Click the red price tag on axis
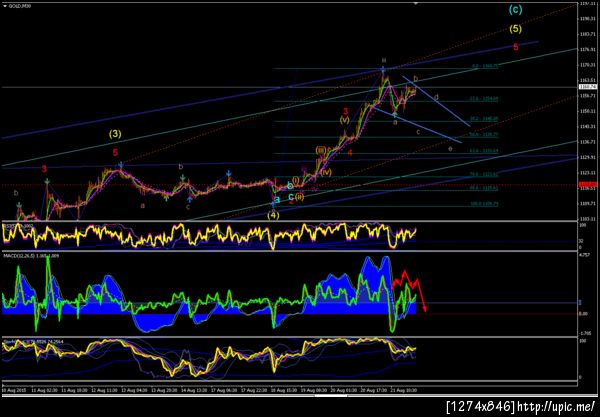The image size is (600, 417). click(589, 184)
